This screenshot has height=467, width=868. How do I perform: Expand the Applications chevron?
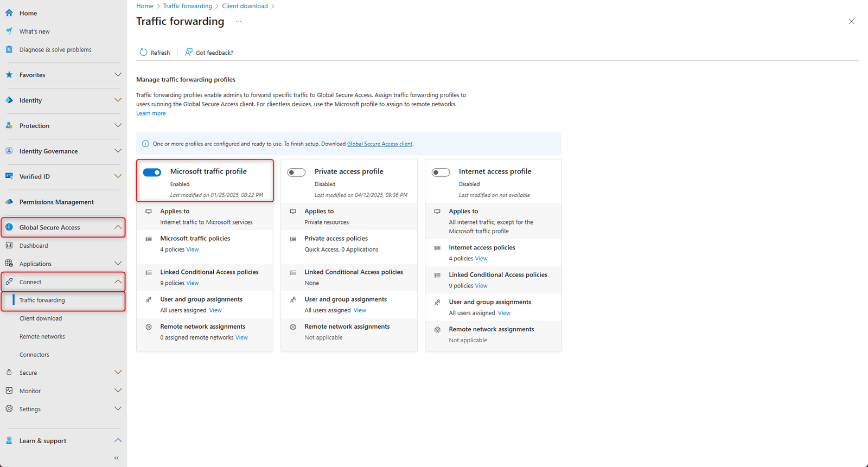click(118, 264)
